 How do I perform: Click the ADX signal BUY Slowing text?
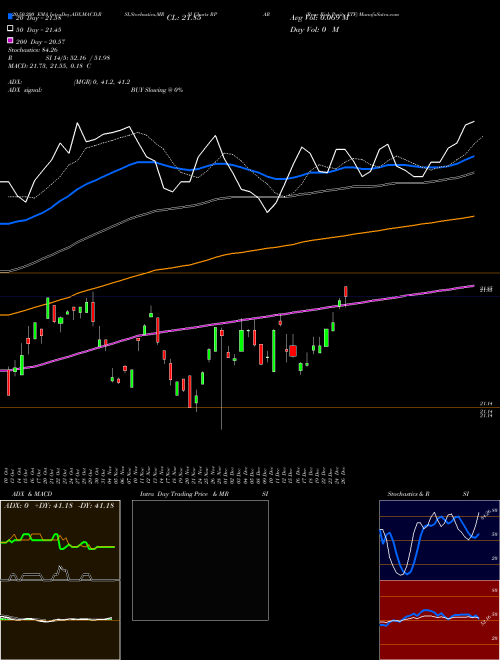(96, 90)
